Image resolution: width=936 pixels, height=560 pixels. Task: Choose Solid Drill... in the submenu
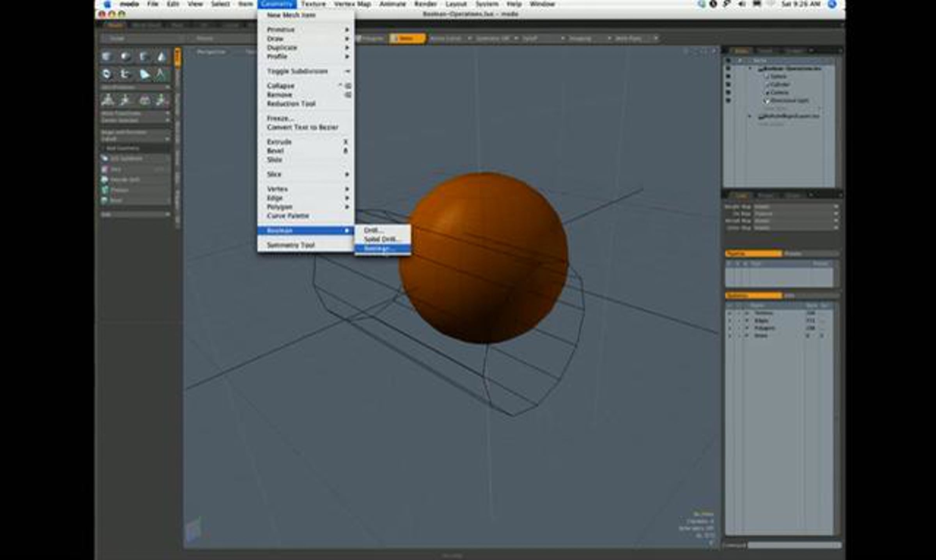(382, 239)
